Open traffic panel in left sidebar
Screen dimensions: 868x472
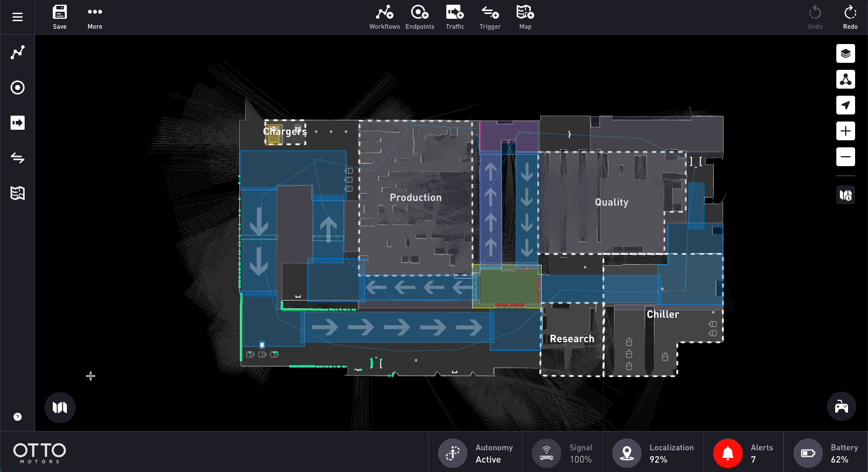(x=18, y=123)
